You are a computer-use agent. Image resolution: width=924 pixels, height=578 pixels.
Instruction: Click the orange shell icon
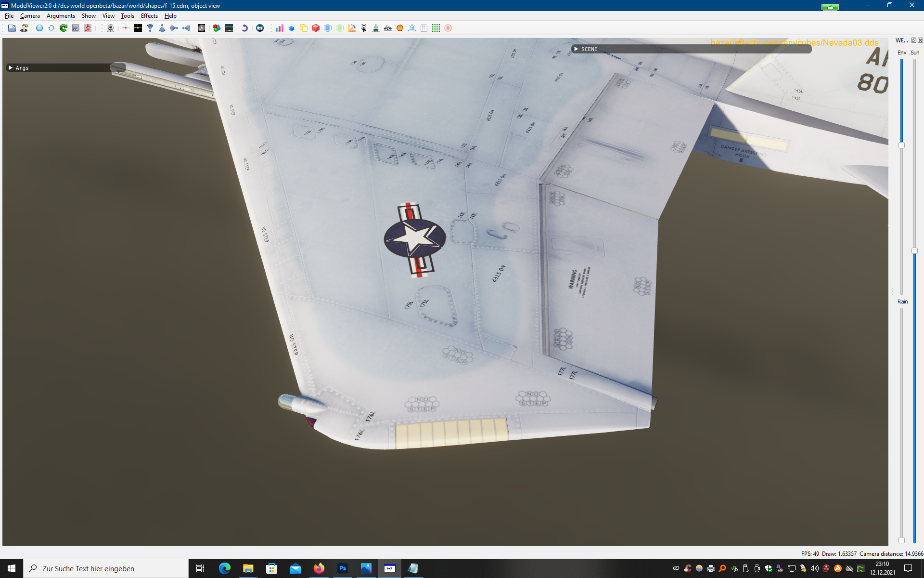tap(400, 28)
